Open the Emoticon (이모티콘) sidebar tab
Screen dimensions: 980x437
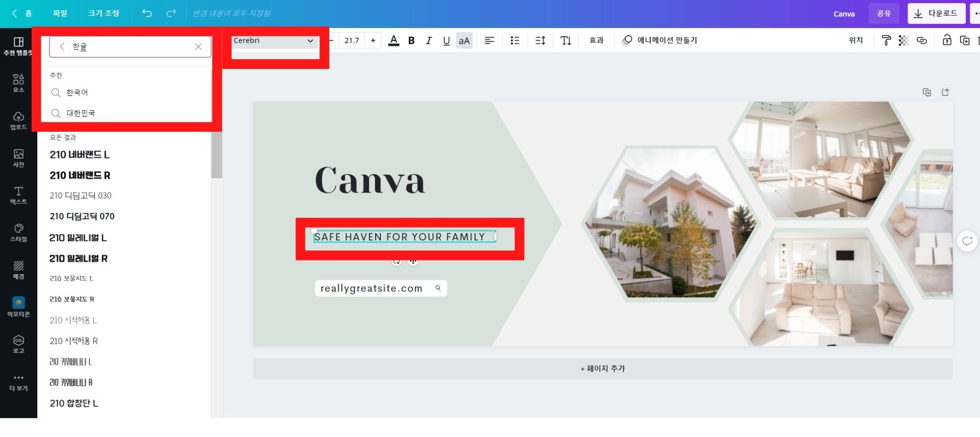[x=18, y=307]
